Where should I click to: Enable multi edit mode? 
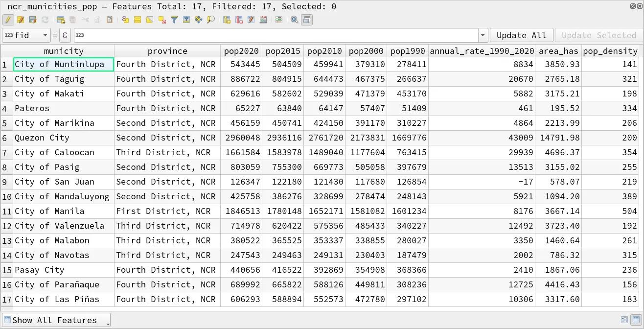pyautogui.click(x=21, y=20)
